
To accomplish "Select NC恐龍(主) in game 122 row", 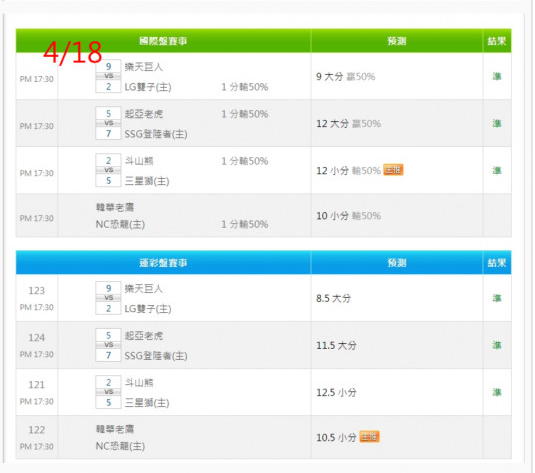I will tap(120, 446).
